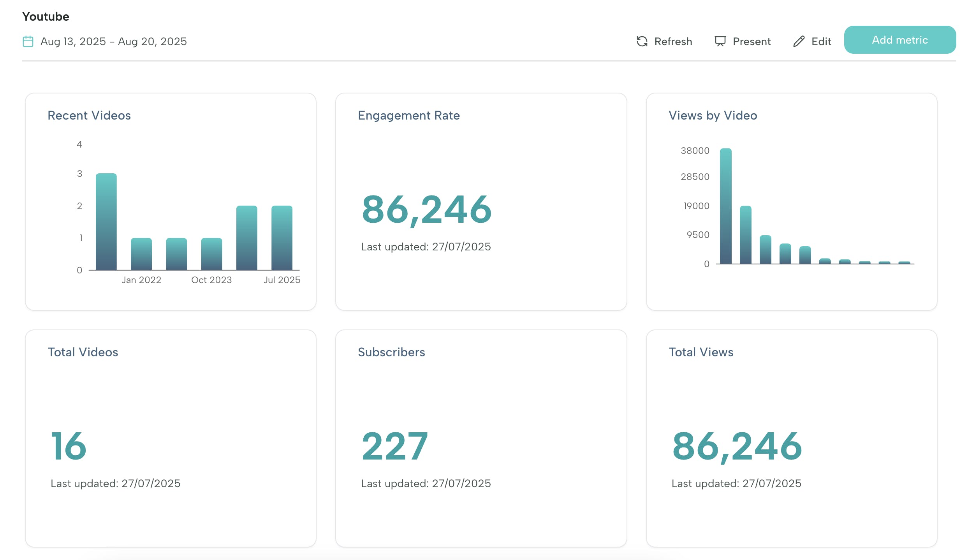Click the third bar in Views by Video
The image size is (961, 560).
(766, 250)
